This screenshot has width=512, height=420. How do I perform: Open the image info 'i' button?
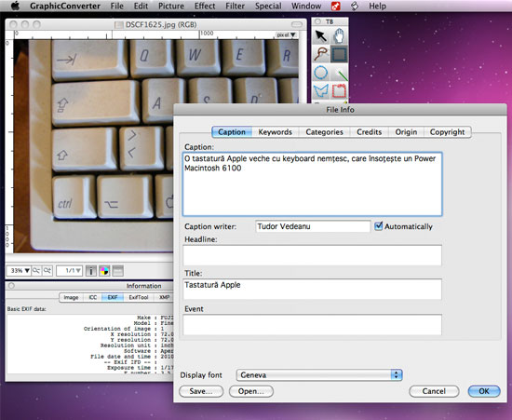(x=91, y=271)
